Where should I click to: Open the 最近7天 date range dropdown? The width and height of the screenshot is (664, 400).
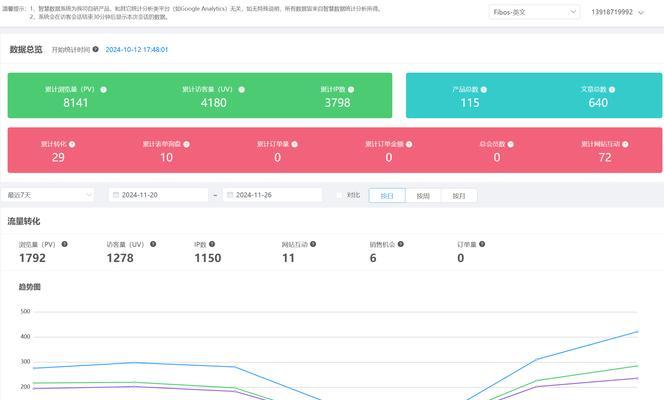click(x=50, y=195)
